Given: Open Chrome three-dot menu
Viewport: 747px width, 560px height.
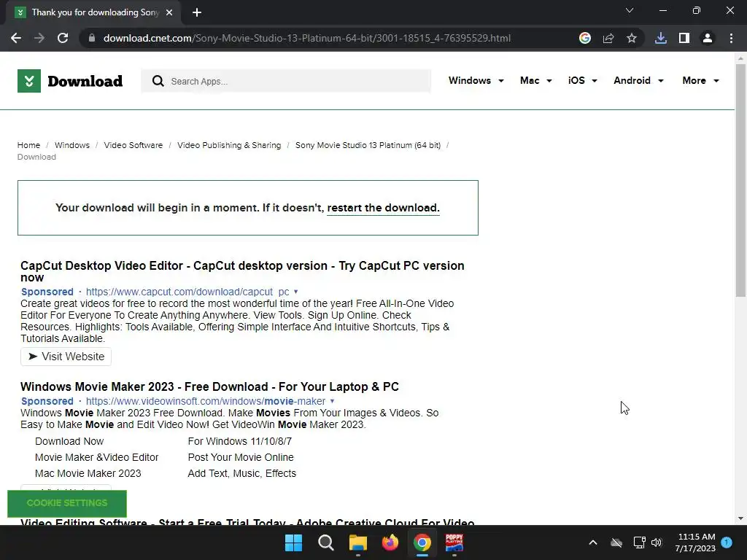Looking at the screenshot, I should pyautogui.click(x=731, y=38).
